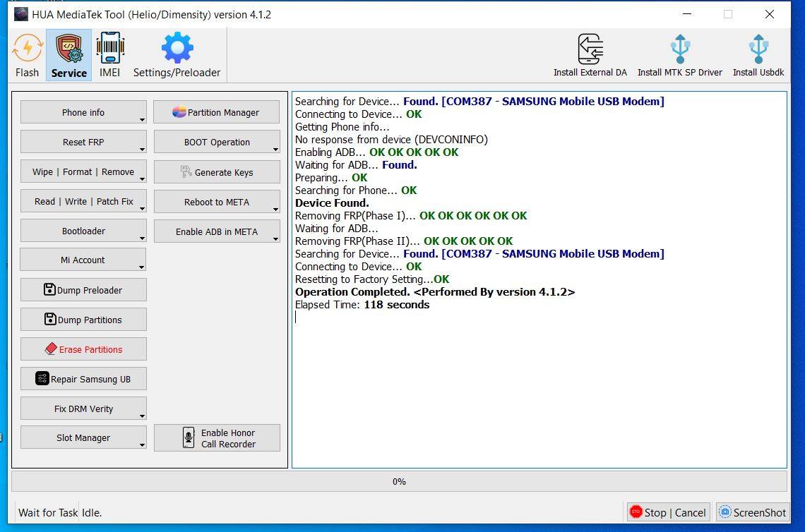The width and height of the screenshot is (805, 532).
Task: Switch to the IMEI tab
Action: [110, 56]
